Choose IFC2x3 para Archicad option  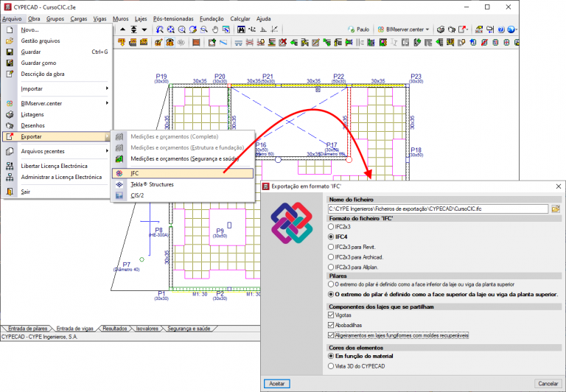pos(331,257)
